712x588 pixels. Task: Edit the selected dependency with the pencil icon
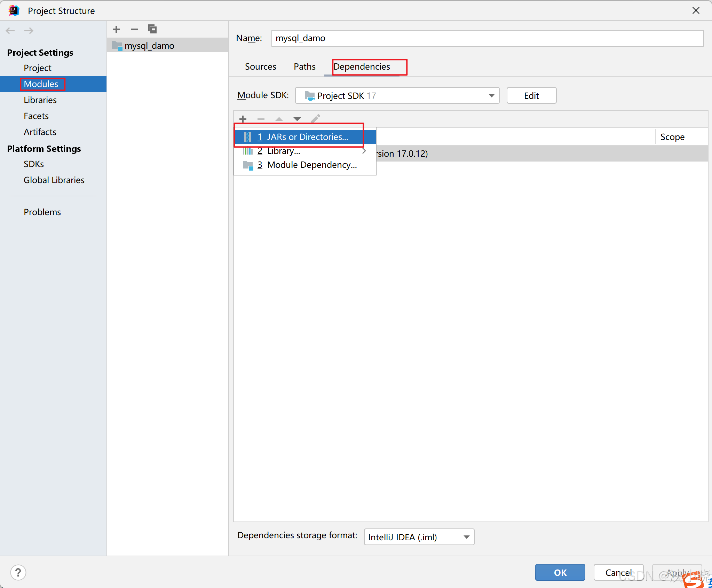tap(315, 119)
